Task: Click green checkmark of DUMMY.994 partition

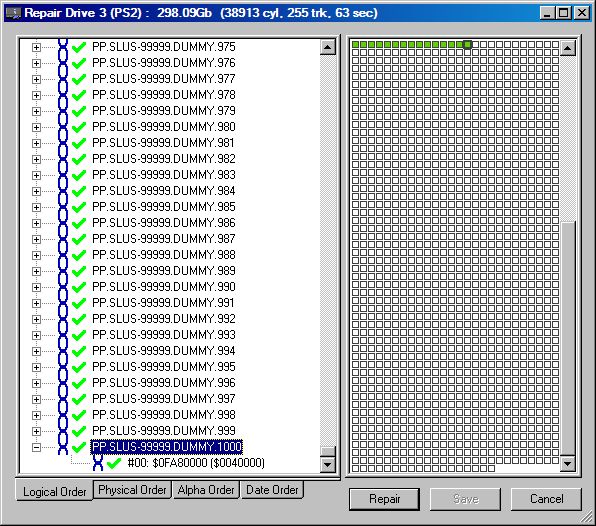Action: (x=79, y=351)
